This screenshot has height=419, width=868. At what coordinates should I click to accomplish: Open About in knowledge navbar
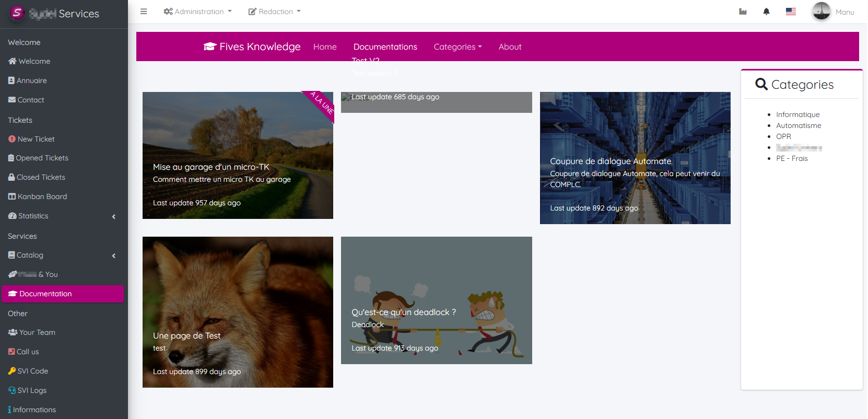coord(510,46)
